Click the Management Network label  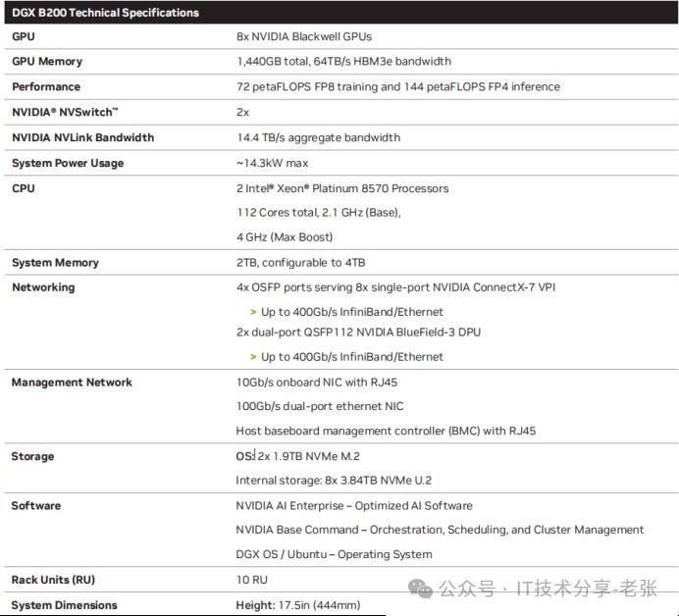[71, 383]
